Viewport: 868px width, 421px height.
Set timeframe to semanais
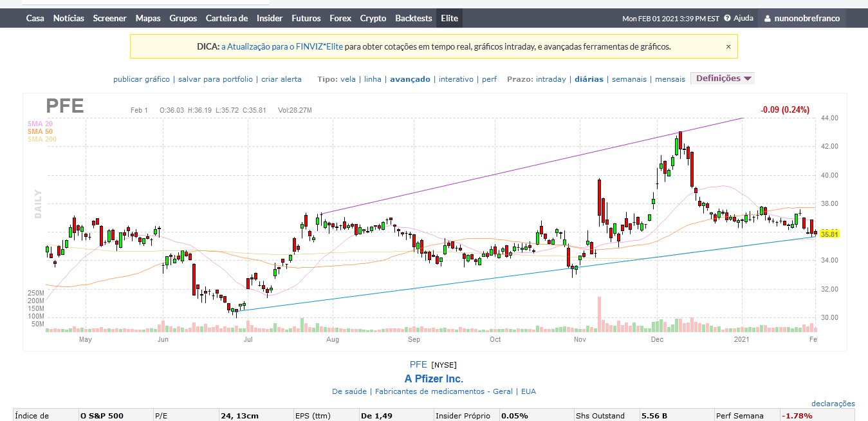coord(629,79)
